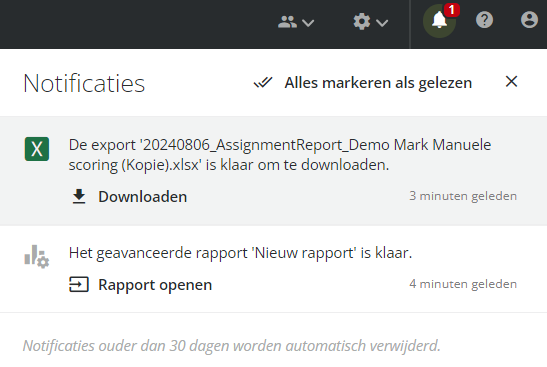Click the open report arrow-box icon
The image size is (547, 367).
pyautogui.click(x=79, y=284)
